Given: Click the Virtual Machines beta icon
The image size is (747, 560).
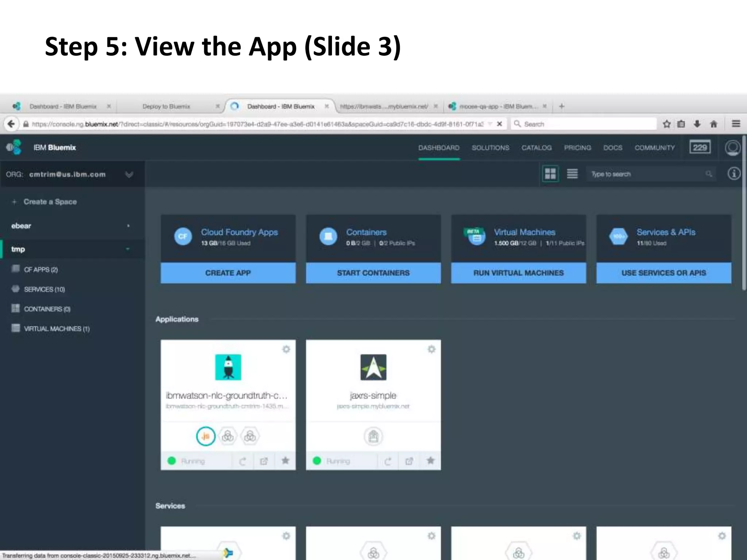Looking at the screenshot, I should point(475,236).
